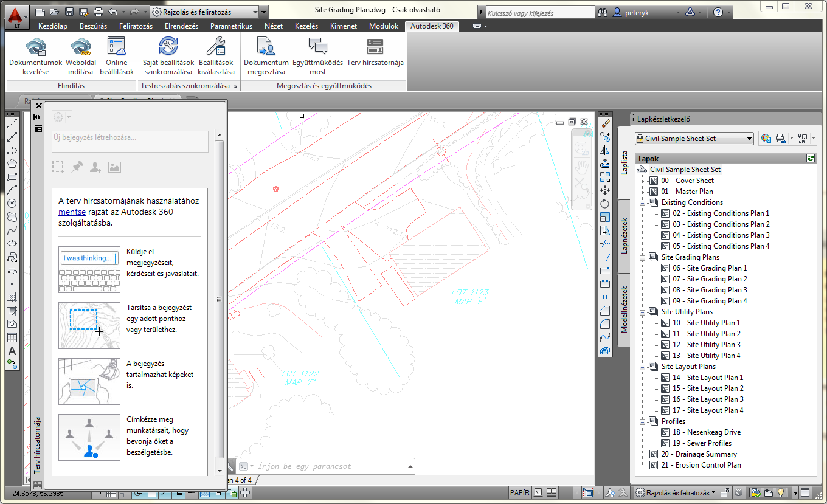Image resolution: width=827 pixels, height=504 pixels.
Task: Select the Move tool in modify toolbar
Action: pos(604,190)
